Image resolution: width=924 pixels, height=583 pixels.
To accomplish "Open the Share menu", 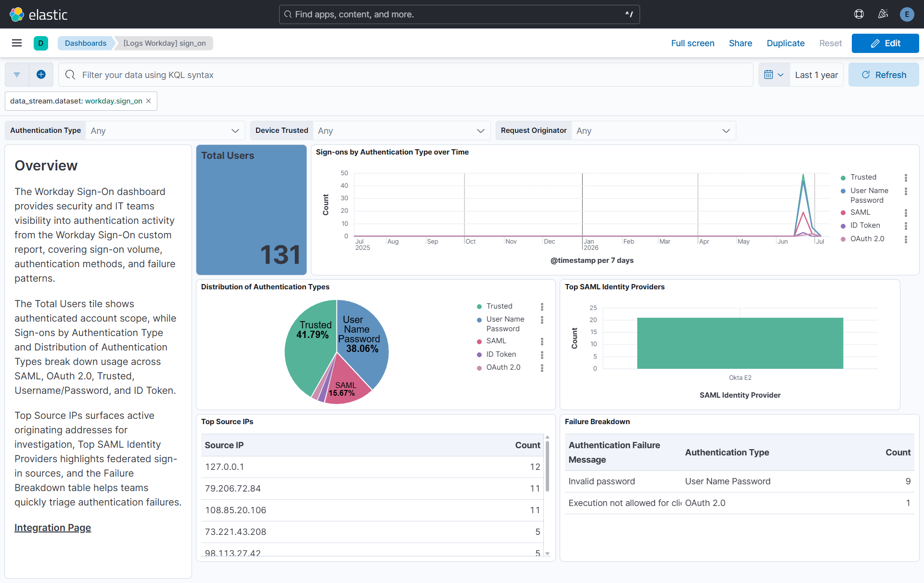I will pos(740,43).
